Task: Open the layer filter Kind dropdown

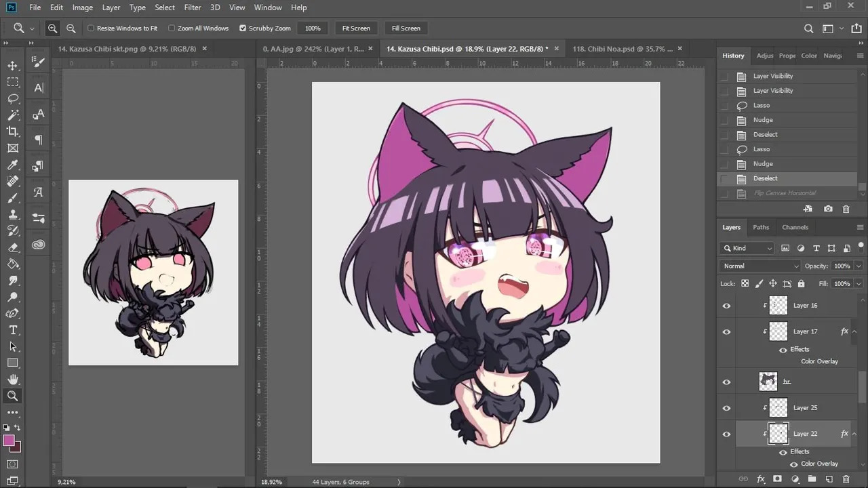Action: 747,248
